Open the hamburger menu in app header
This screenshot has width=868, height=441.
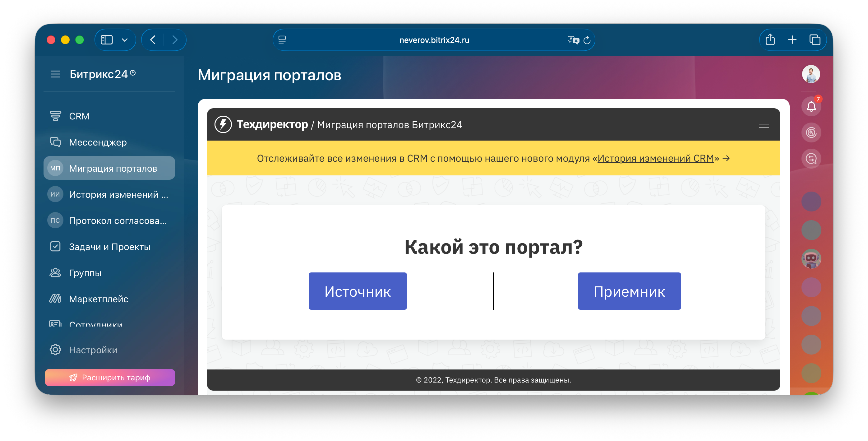tap(764, 124)
